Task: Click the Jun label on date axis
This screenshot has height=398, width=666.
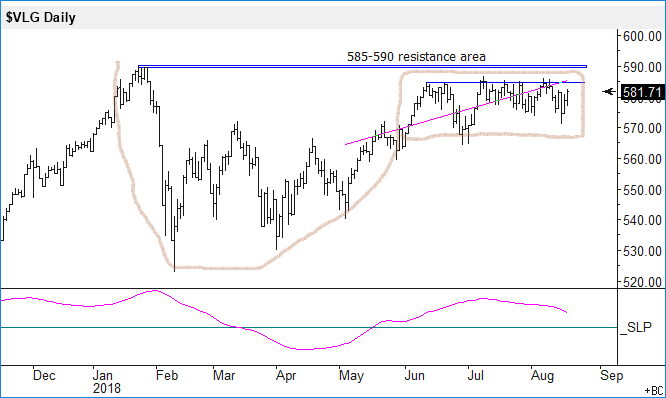Action: point(415,376)
